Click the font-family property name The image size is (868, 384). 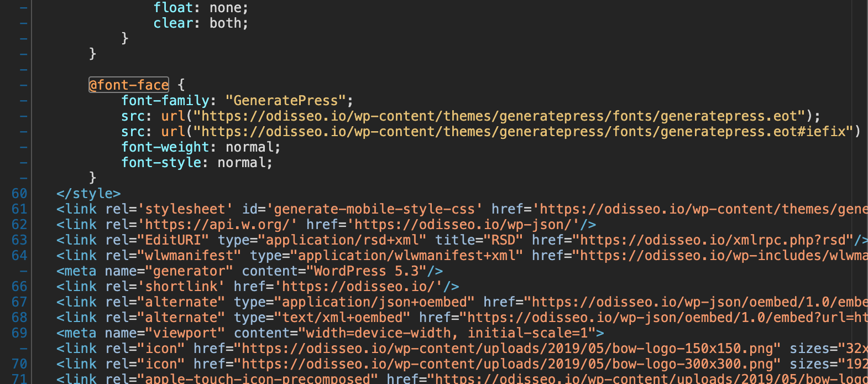165,101
